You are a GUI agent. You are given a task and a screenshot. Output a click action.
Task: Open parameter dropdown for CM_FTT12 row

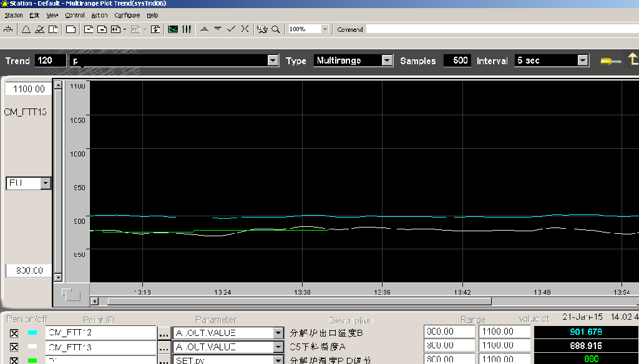(278, 333)
